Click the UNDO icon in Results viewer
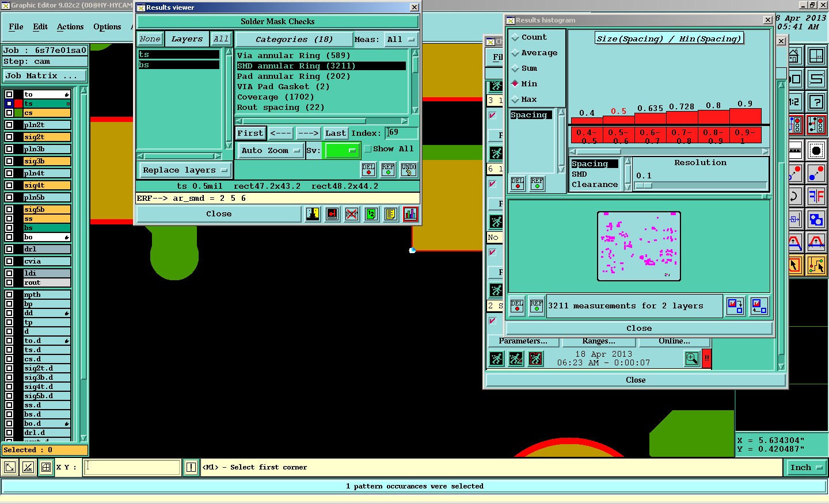This screenshot has width=829, height=504. click(409, 170)
